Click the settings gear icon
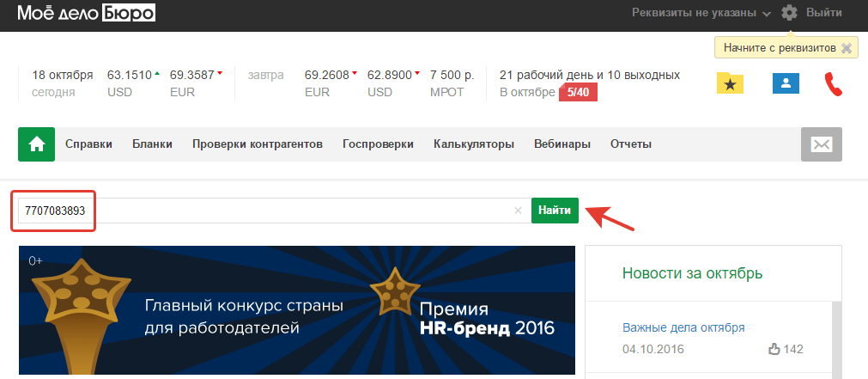868x379 pixels. point(789,12)
